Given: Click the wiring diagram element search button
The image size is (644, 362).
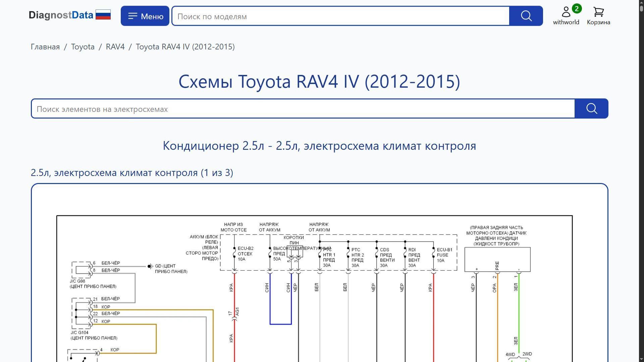Looking at the screenshot, I should 591,108.
